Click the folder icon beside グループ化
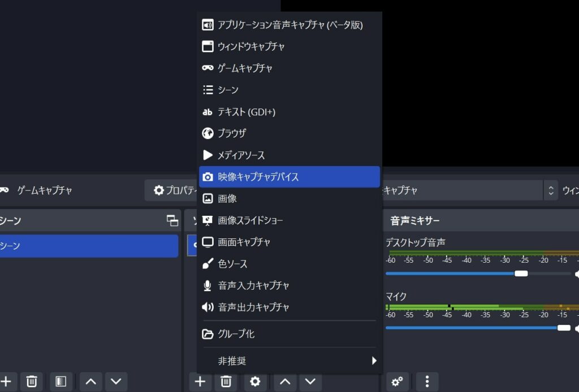 click(x=208, y=334)
